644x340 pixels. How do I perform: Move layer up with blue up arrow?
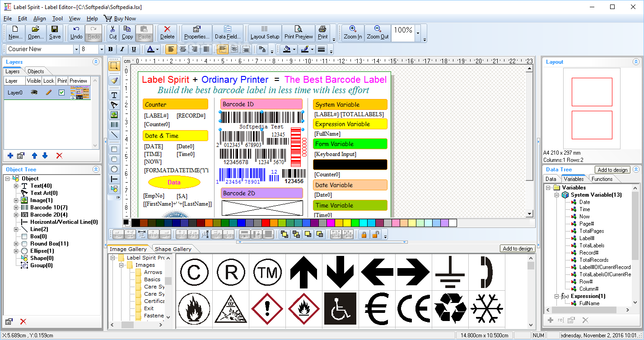point(34,156)
